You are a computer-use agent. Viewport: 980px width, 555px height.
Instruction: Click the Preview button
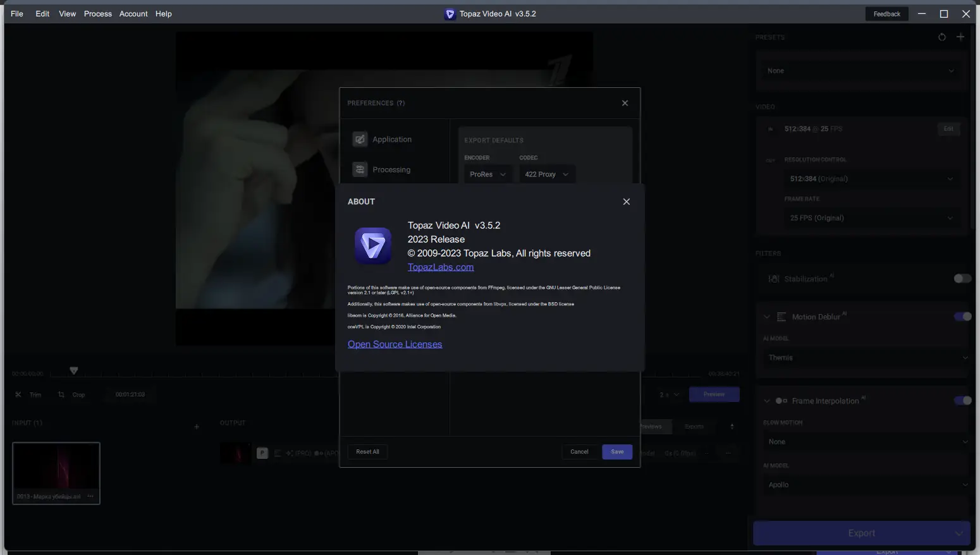point(714,394)
